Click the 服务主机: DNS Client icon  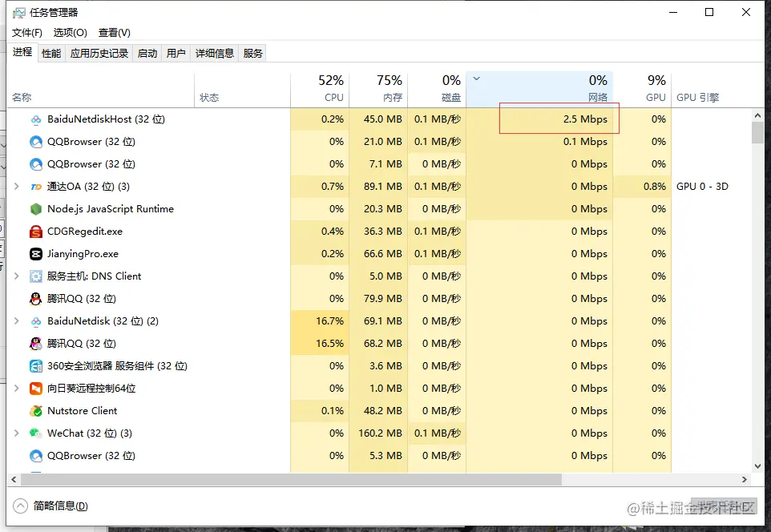coord(36,276)
